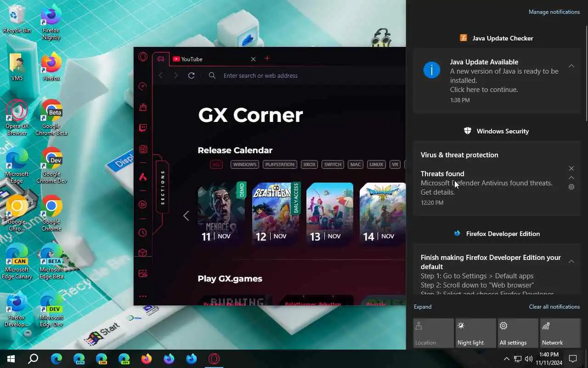Launch Firefox from the taskbar
This screenshot has width=588, height=368.
147,359
